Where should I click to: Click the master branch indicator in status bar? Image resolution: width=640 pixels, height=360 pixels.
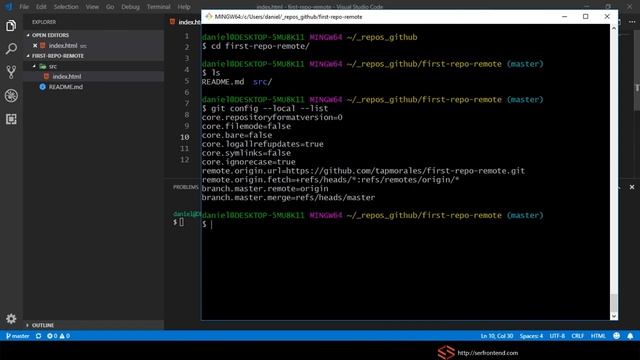(18, 336)
